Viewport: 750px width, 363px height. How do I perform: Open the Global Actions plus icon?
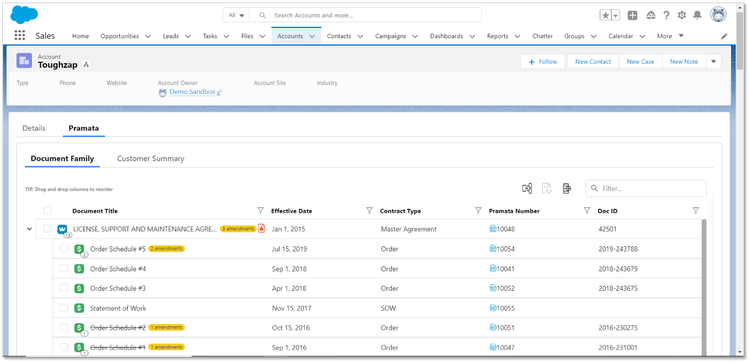(632, 15)
